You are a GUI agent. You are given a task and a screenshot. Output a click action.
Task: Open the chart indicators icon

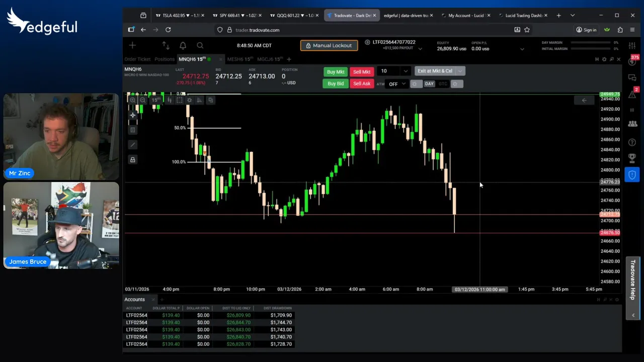199,100
